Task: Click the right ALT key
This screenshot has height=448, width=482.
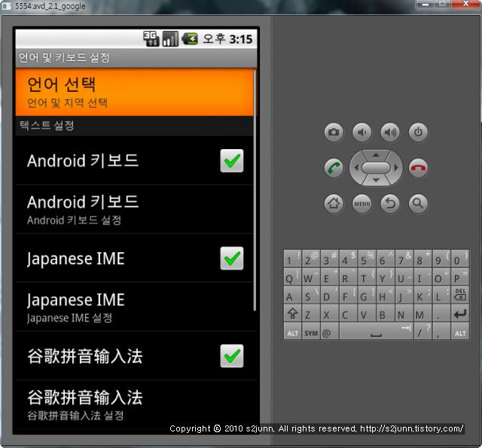Action: (460, 331)
